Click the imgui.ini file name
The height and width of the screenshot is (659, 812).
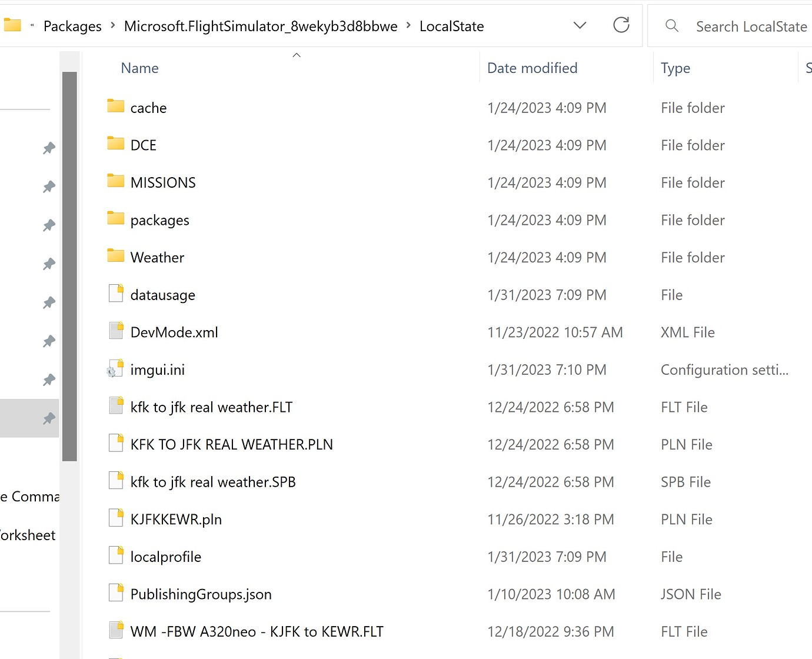pyautogui.click(x=158, y=370)
